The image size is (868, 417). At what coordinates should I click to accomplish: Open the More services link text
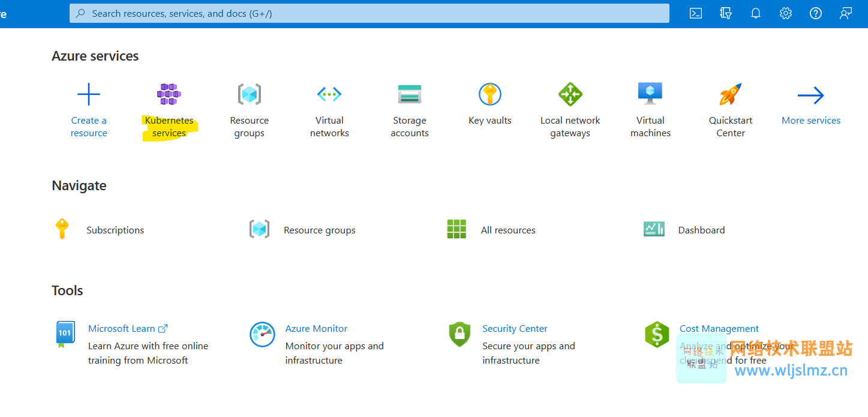point(811,121)
